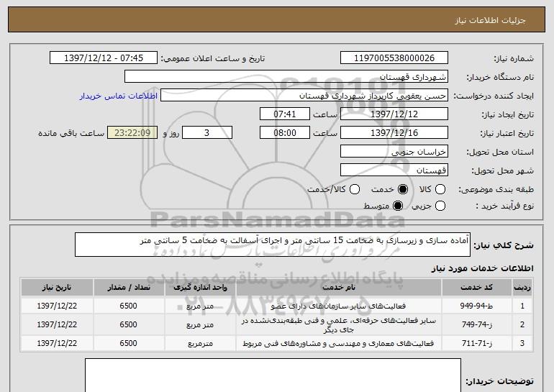The image size is (554, 392).
Task: Click the validity time field 08:00
Action: tap(285, 133)
